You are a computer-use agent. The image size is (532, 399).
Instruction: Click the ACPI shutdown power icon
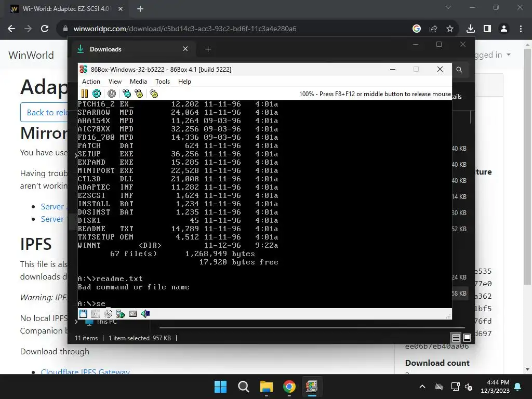point(112,94)
